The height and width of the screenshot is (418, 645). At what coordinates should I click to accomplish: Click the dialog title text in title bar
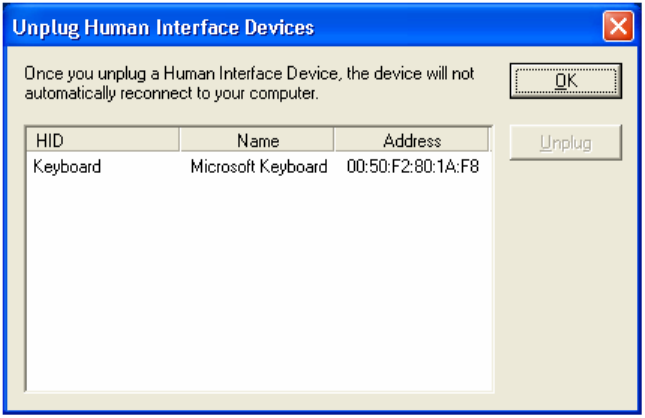pyautogui.click(x=163, y=27)
